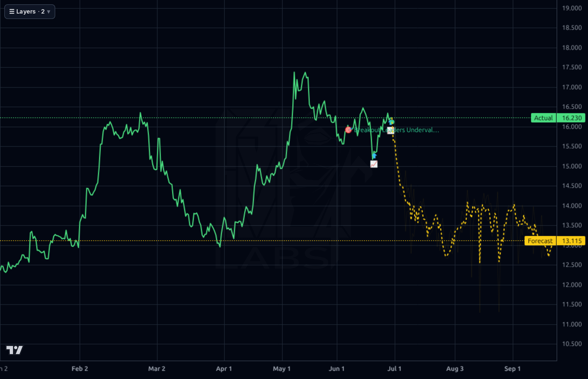Select the yellow Forecast price label

click(540, 241)
